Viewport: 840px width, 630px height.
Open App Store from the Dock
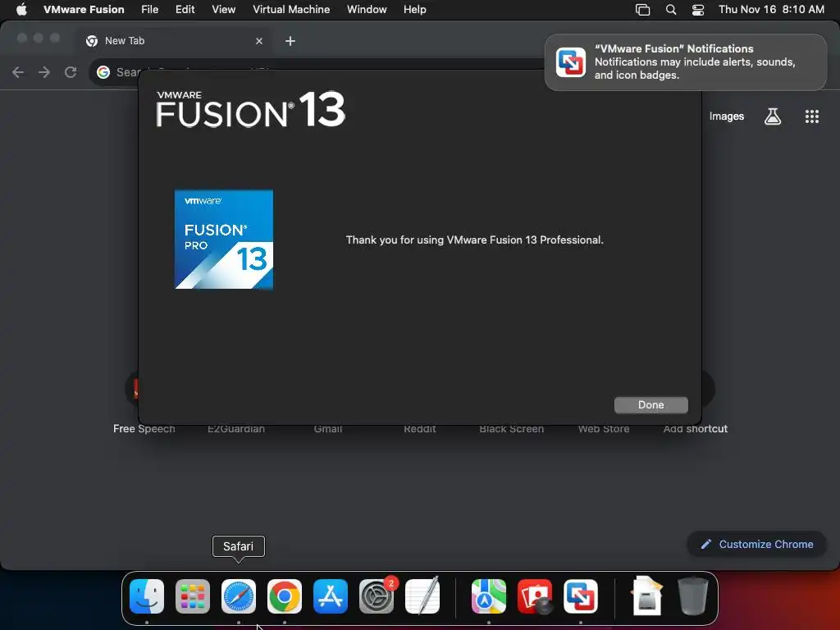(331, 596)
